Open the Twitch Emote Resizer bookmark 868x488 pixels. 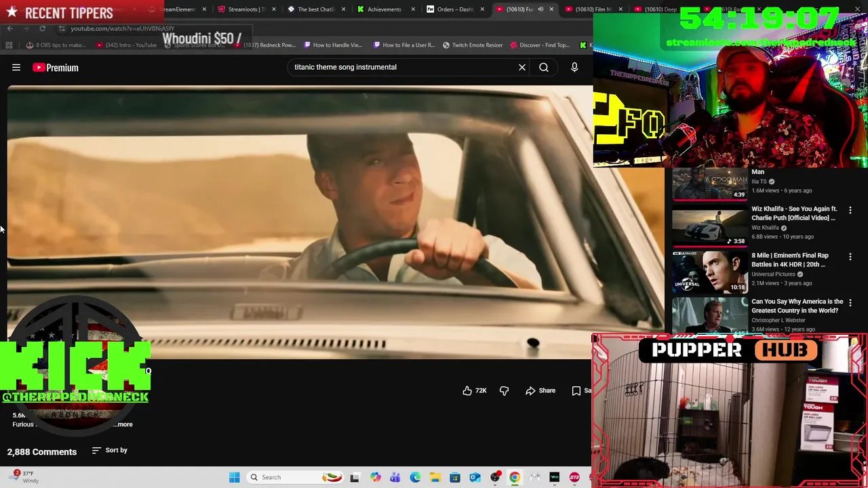[473, 45]
